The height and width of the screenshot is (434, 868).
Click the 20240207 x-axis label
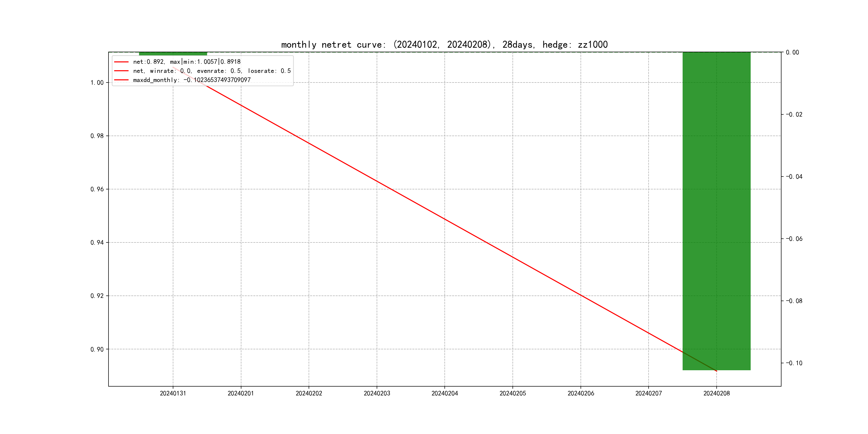(x=648, y=393)
